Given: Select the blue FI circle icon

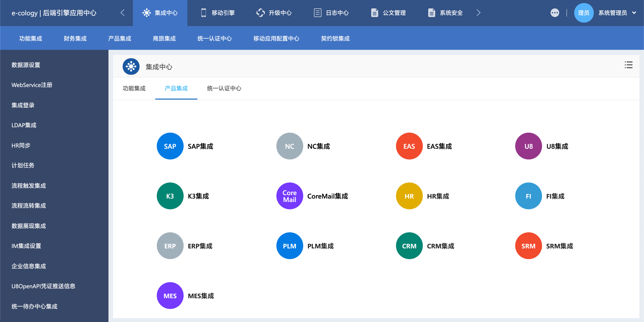Looking at the screenshot, I should tap(529, 196).
